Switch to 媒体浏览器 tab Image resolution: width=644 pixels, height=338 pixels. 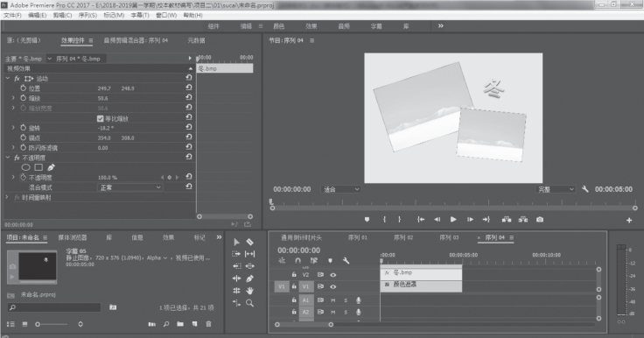(73, 237)
